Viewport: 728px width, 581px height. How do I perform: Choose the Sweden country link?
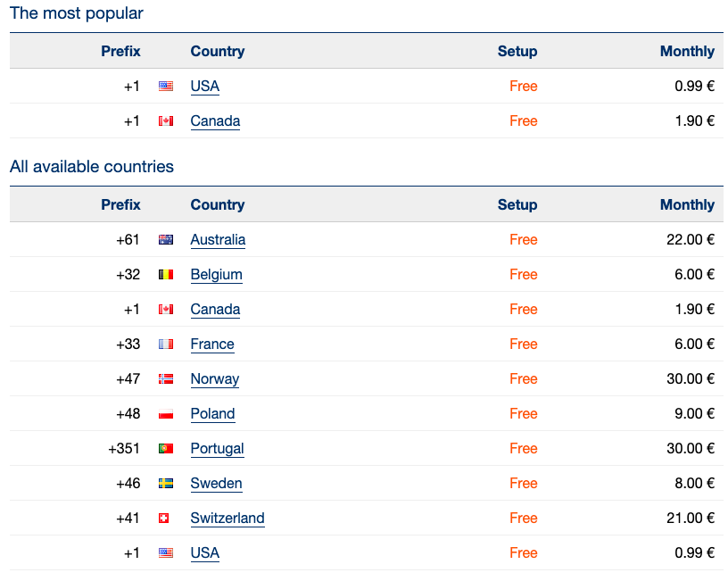[x=217, y=484]
